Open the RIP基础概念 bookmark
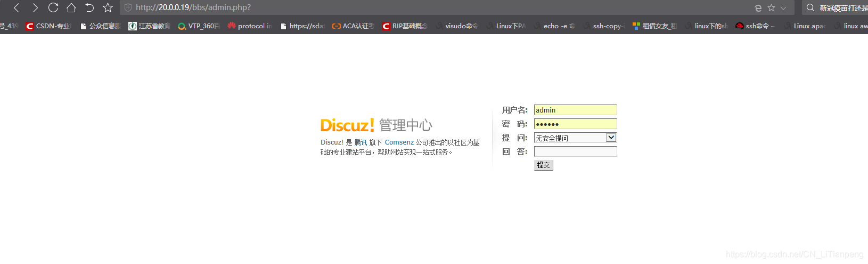Image resolution: width=868 pixels, height=264 pixels. (405, 26)
